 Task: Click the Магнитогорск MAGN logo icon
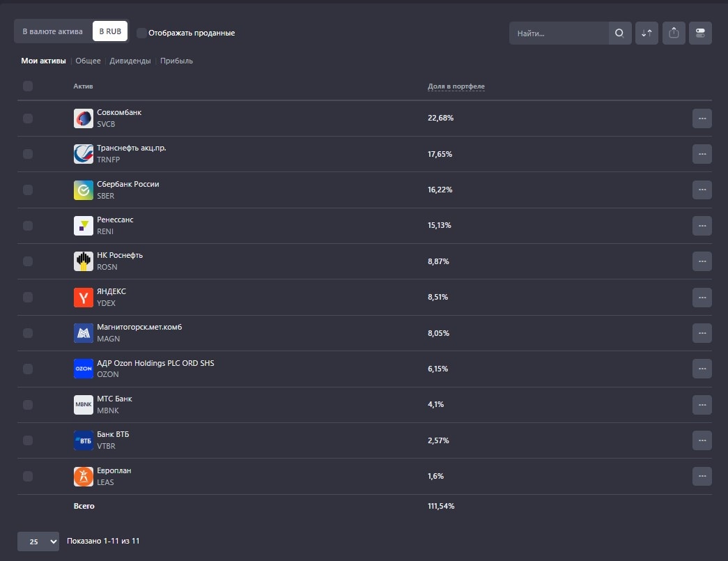pyautogui.click(x=84, y=333)
